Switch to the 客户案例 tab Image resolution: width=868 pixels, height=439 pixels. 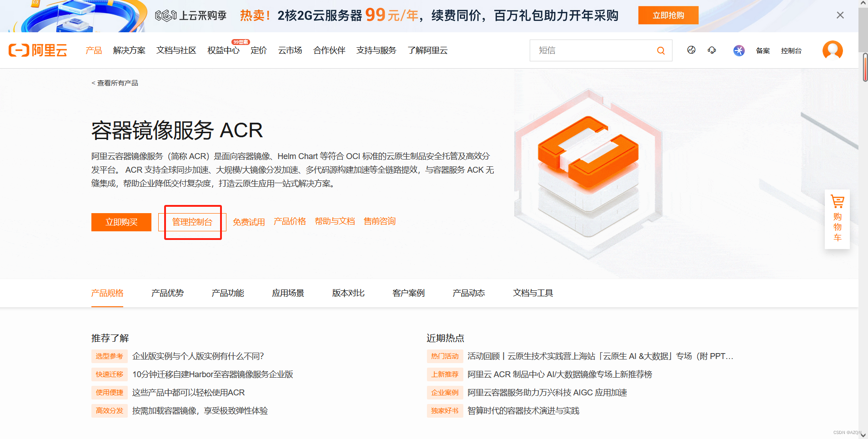408,293
